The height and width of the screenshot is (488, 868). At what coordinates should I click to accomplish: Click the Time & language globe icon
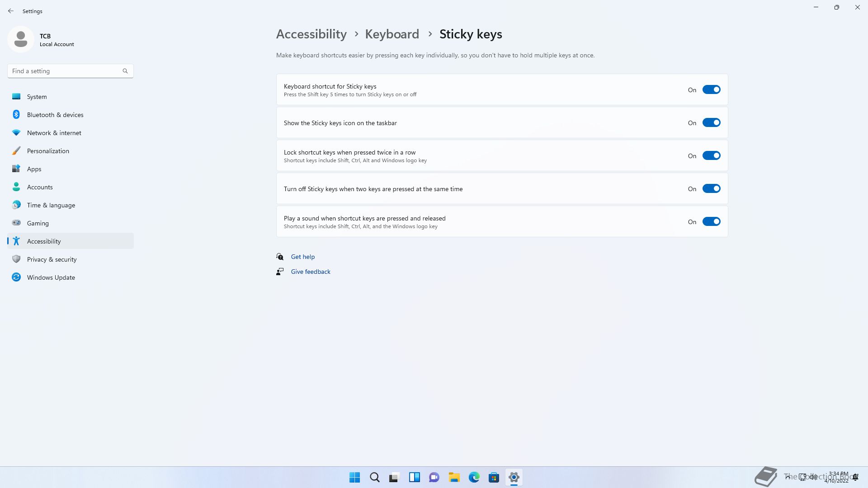16,205
